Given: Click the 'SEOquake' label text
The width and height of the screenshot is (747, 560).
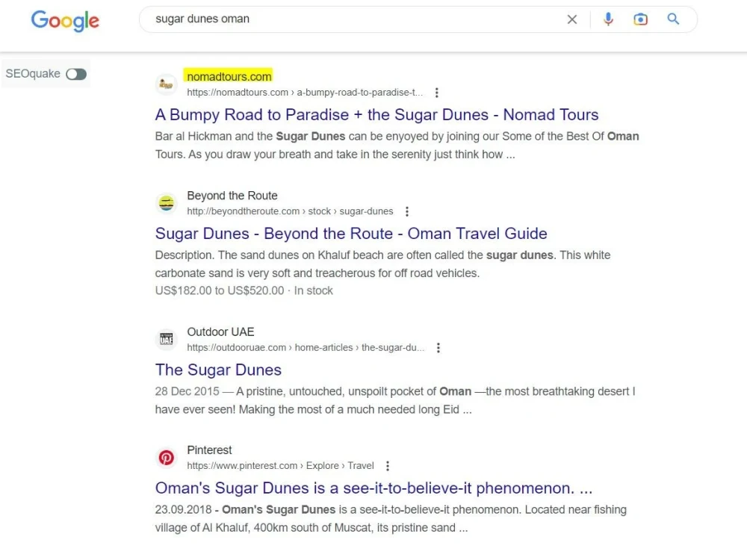Looking at the screenshot, I should coord(33,74).
